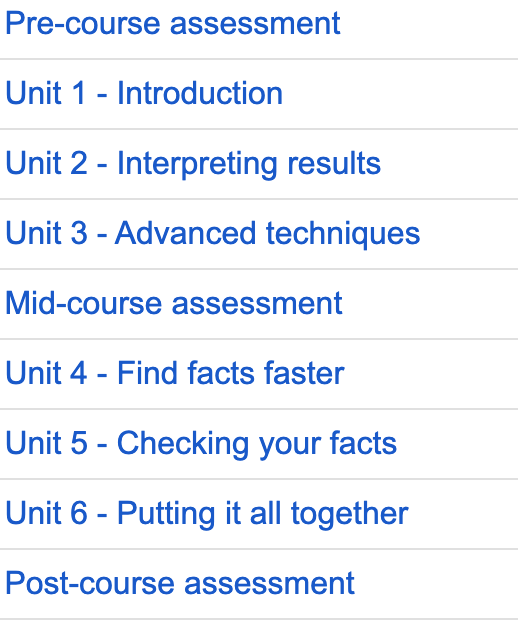Click "Putting it all together" text
This screenshot has height=620, width=518.
click(263, 514)
